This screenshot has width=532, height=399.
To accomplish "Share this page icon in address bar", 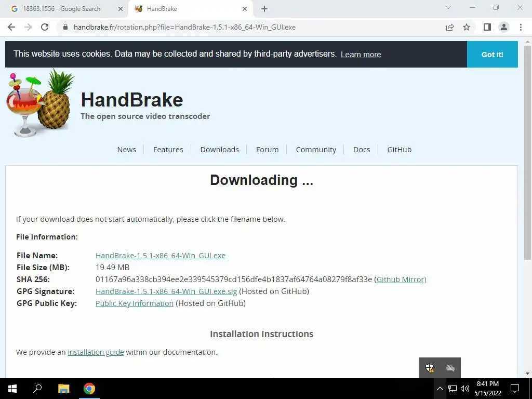I will click(450, 27).
